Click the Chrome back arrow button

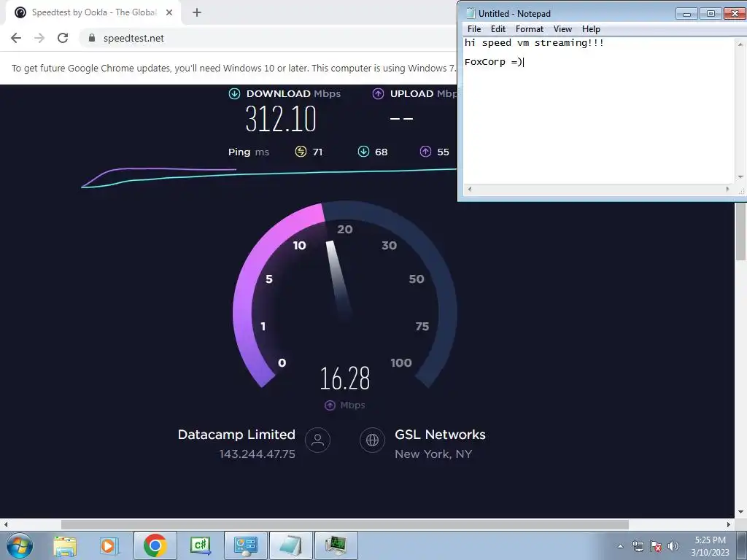[x=16, y=38]
